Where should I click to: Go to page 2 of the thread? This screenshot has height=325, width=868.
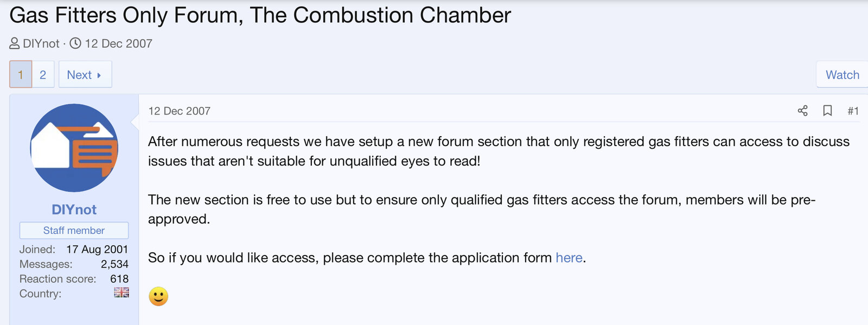(x=43, y=74)
